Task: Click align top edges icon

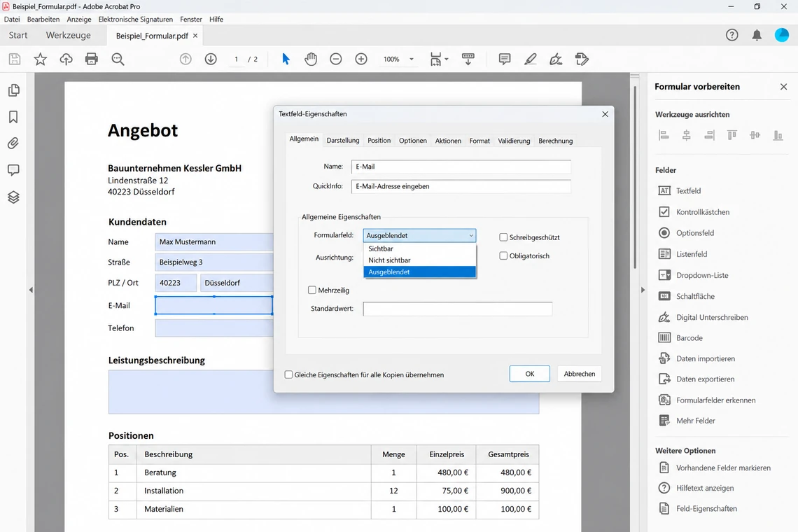Action: click(731, 135)
